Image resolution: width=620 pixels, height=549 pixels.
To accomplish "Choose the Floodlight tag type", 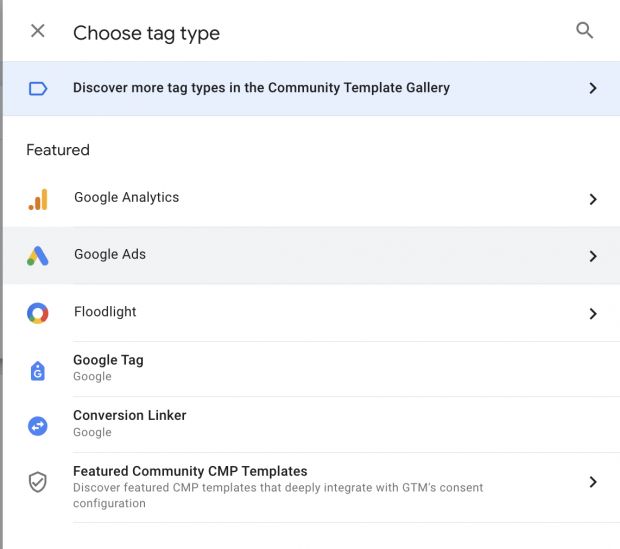I will point(312,313).
